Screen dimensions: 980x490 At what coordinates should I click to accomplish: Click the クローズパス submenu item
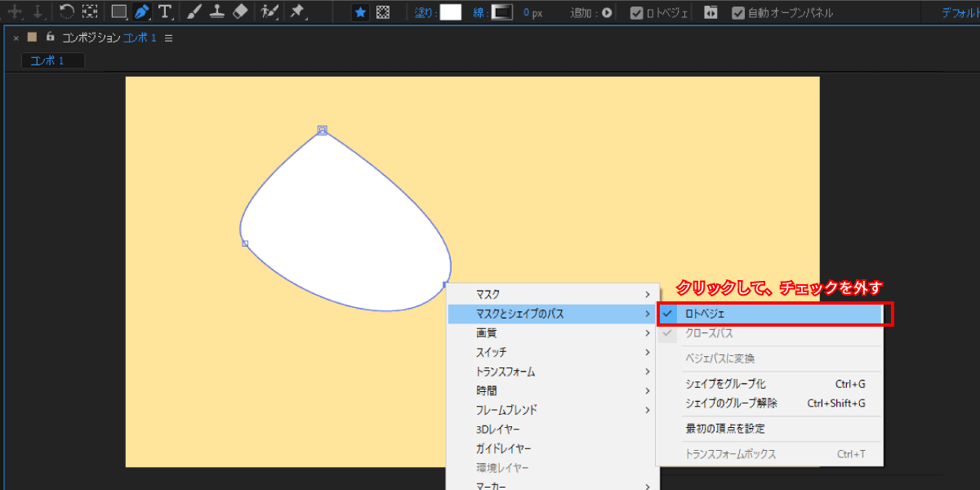click(770, 333)
